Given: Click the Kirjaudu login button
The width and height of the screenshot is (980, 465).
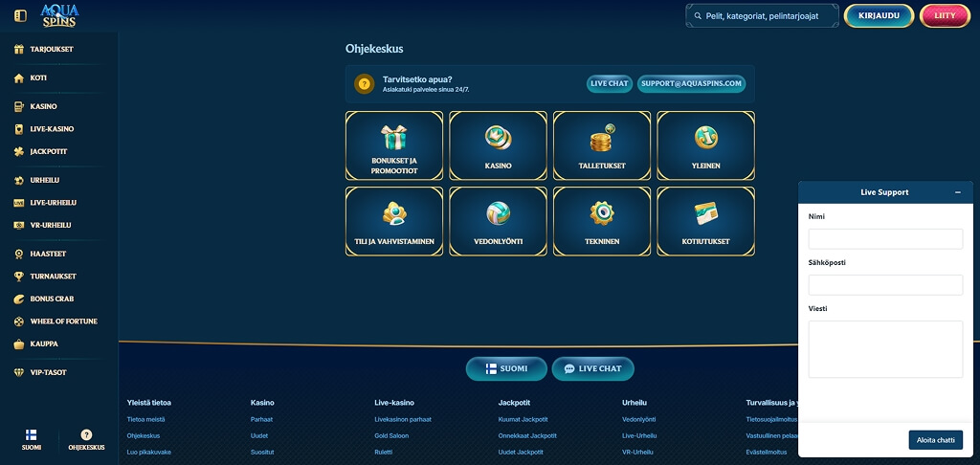Looking at the screenshot, I should click(879, 15).
